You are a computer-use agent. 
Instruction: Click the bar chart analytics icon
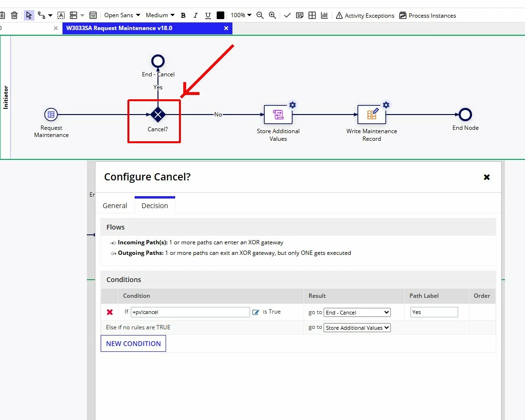tap(325, 15)
